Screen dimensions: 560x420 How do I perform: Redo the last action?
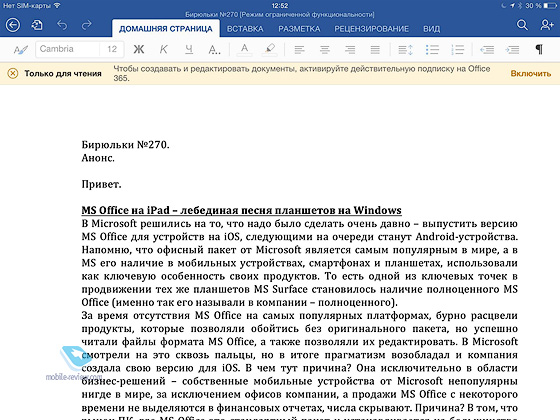tap(86, 25)
